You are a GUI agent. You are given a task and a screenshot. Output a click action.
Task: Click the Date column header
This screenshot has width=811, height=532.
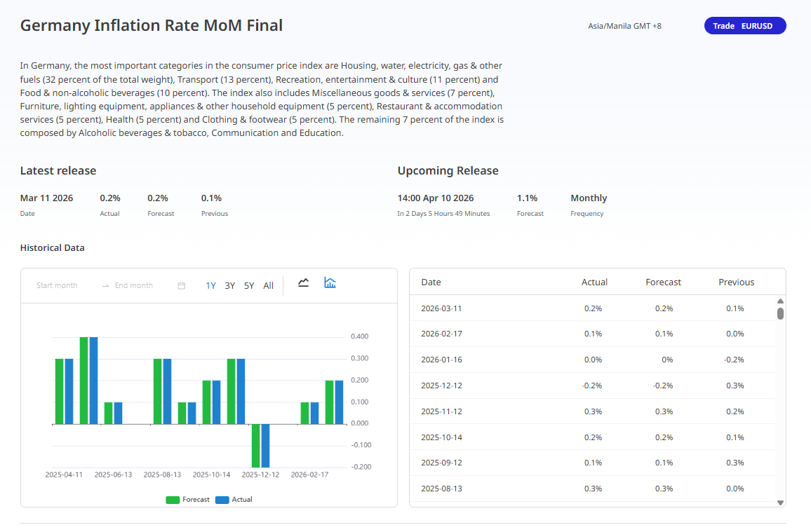click(x=431, y=282)
